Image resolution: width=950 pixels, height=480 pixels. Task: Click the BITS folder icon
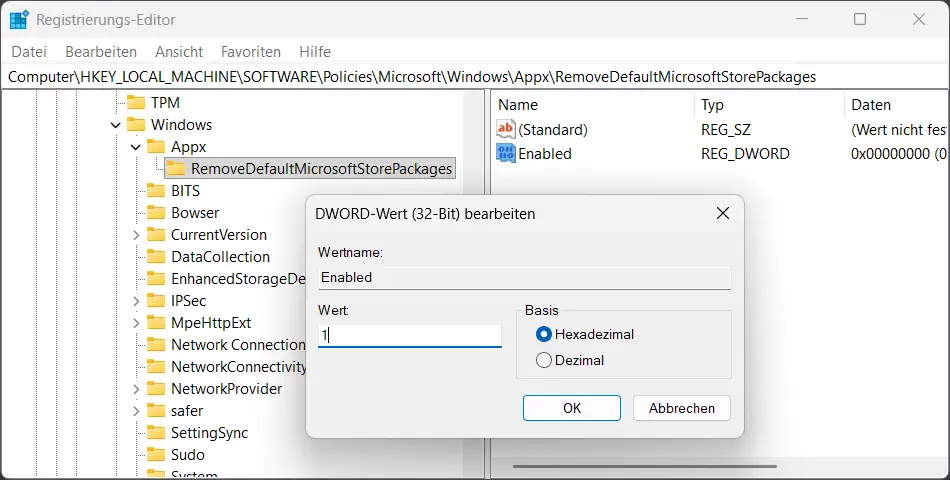pyautogui.click(x=155, y=191)
